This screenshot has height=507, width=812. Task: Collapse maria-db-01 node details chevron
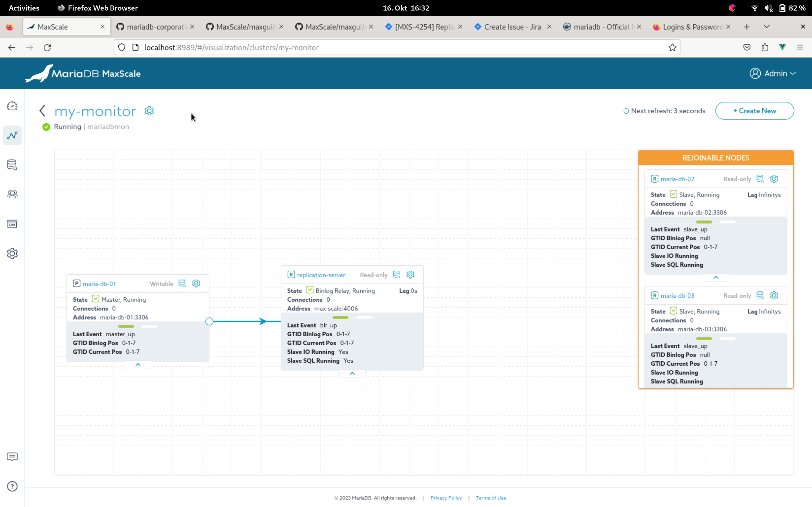tap(138, 364)
